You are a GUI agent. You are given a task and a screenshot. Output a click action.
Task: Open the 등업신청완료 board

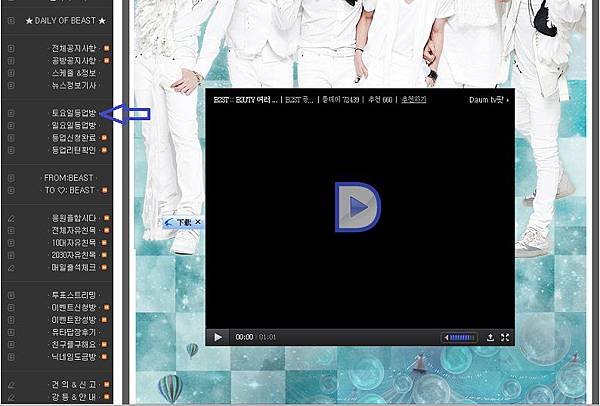(x=74, y=138)
